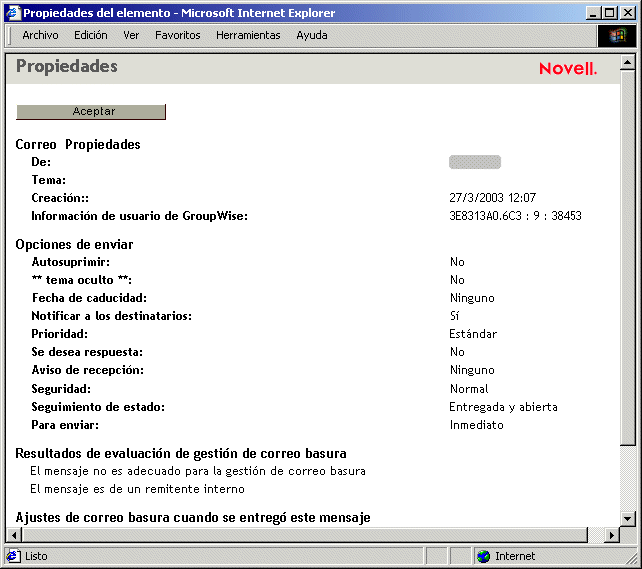Click the Aceptar button
642x569 pixels.
pos(91,111)
